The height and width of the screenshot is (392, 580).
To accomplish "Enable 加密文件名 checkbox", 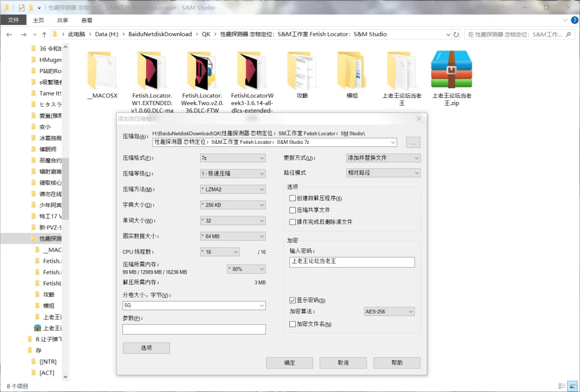I will click(x=292, y=324).
